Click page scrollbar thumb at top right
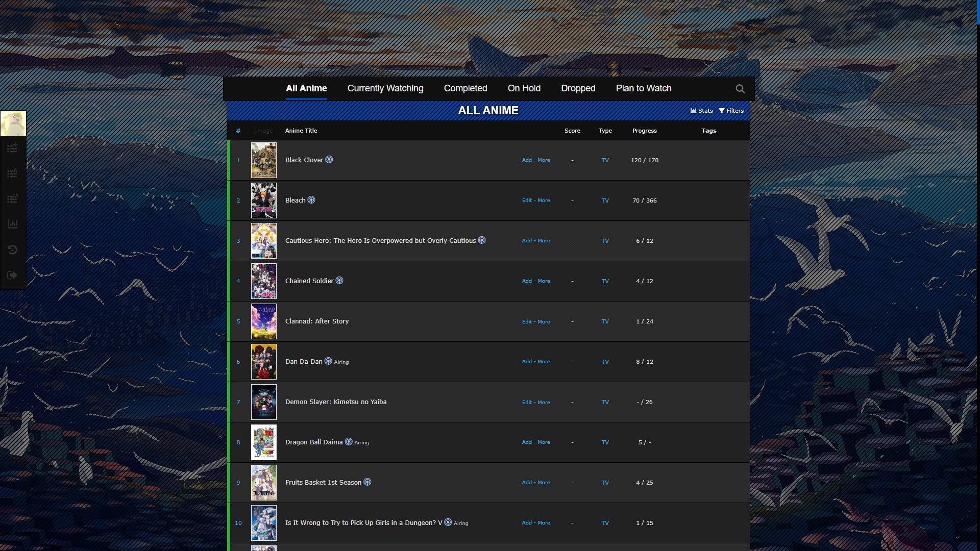This screenshot has height=551, width=980. click(x=978, y=12)
